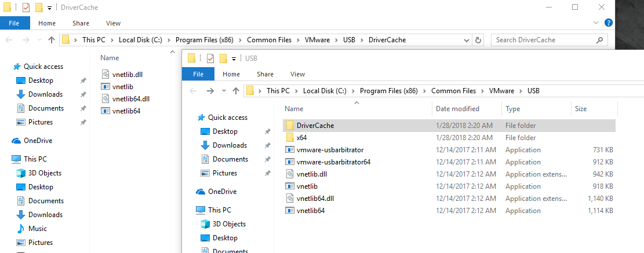
Task: Open 3D Objects in USB window sidebar
Action: tap(229, 224)
